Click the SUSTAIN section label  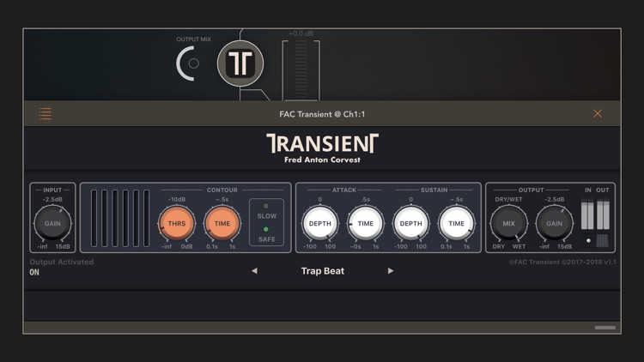click(x=434, y=190)
